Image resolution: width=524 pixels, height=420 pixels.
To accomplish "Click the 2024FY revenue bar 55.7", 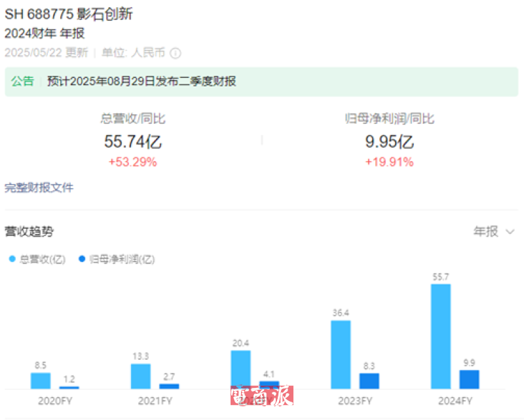I will tap(441, 336).
